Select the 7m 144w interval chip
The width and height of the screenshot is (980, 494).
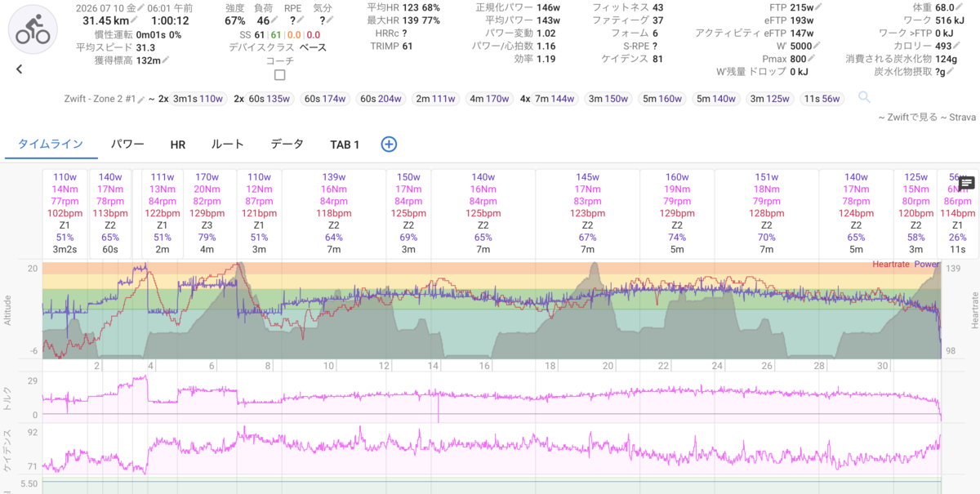click(x=555, y=99)
